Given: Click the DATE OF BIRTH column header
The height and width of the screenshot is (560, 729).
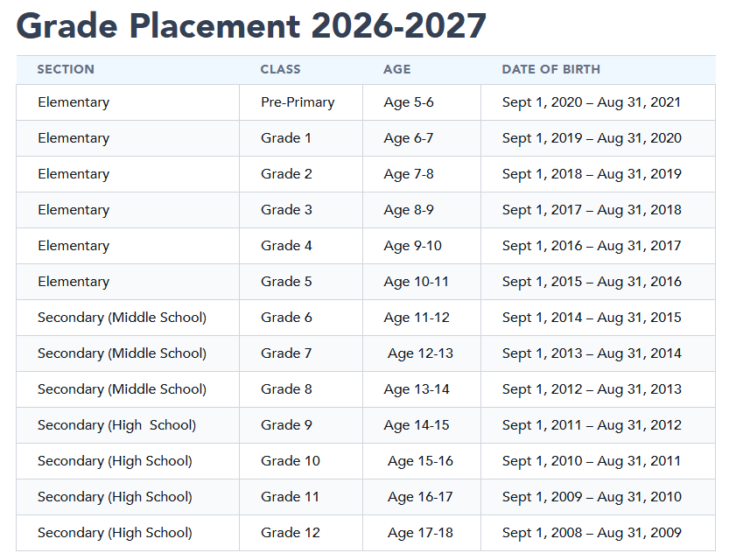Looking at the screenshot, I should coord(551,69).
